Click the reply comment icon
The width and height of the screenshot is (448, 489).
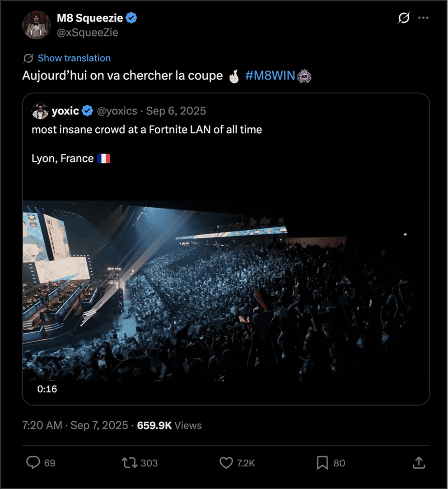[x=33, y=463]
